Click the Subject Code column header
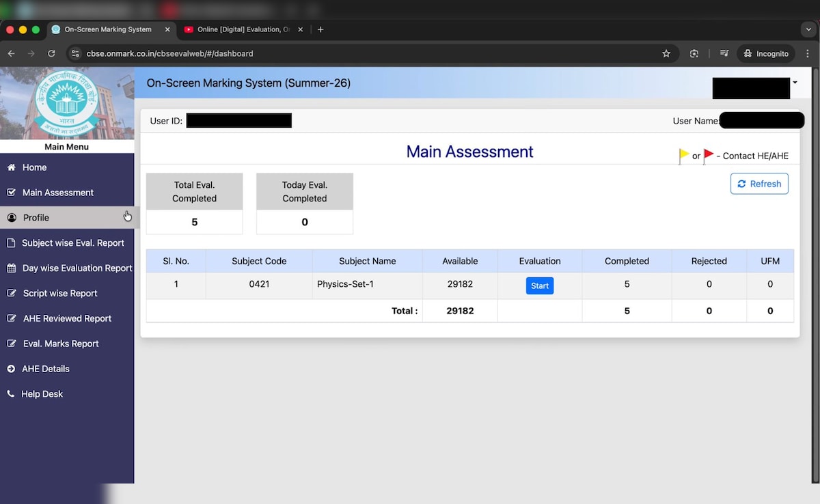This screenshot has width=820, height=504. (x=259, y=261)
